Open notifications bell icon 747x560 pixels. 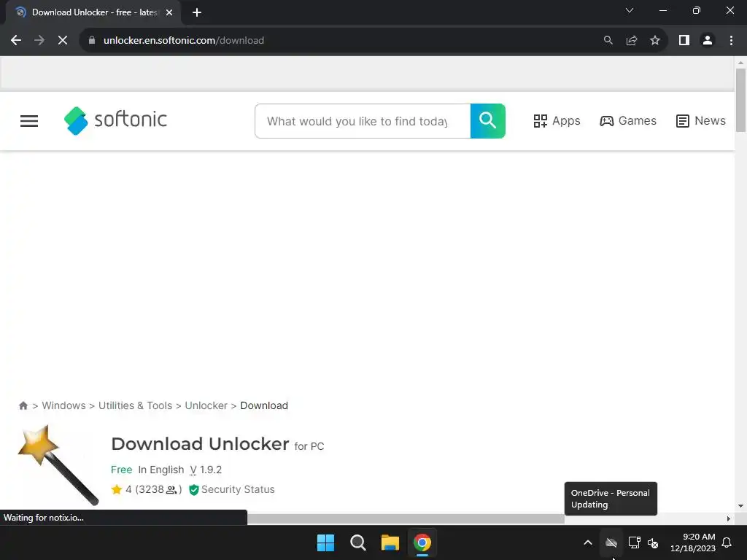point(727,542)
